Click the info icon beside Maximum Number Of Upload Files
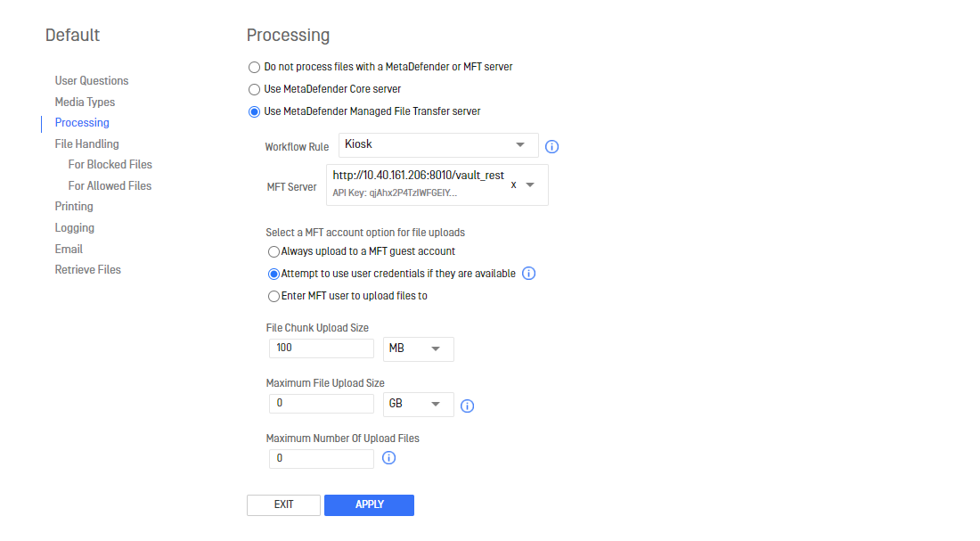 coord(388,458)
